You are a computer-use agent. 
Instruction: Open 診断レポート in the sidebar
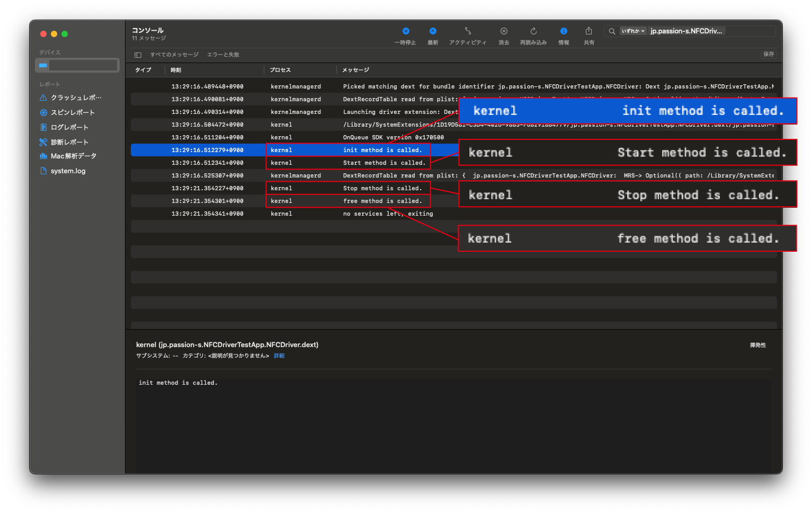(x=69, y=142)
